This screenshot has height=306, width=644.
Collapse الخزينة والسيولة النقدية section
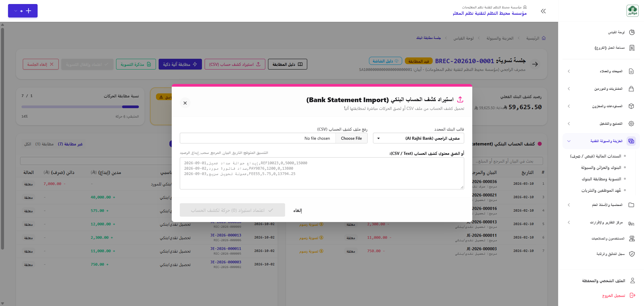coord(601,141)
